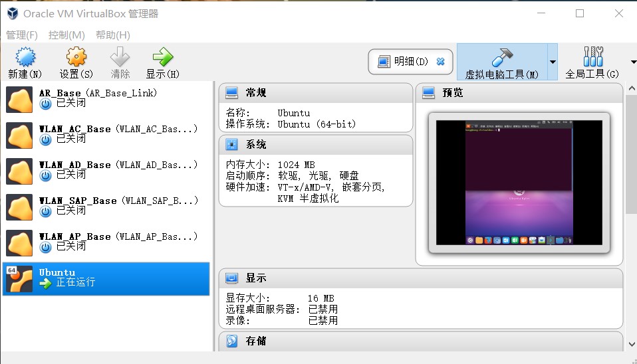Select 虚拟电脑工具(M) hammer tool button
This screenshot has width=637, height=364.
(502, 62)
